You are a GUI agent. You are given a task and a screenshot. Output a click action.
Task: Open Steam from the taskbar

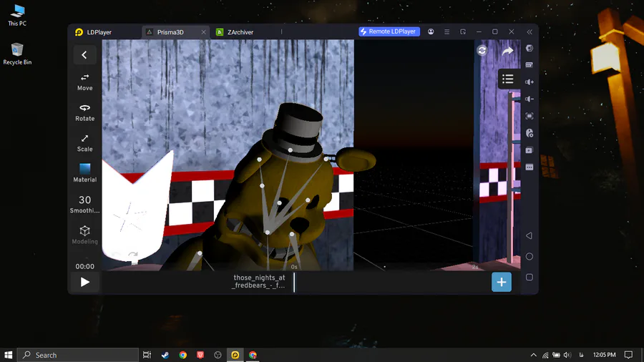(165, 355)
